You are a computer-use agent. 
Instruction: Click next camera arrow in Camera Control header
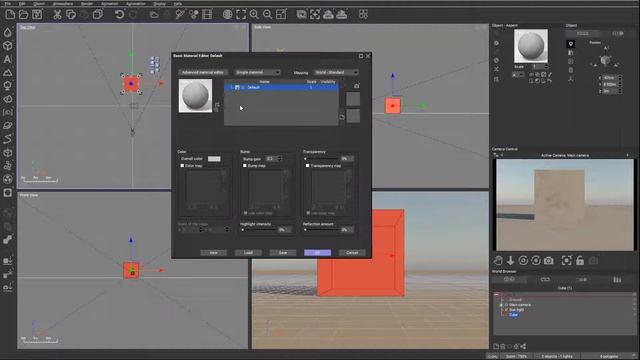[x=628, y=155]
